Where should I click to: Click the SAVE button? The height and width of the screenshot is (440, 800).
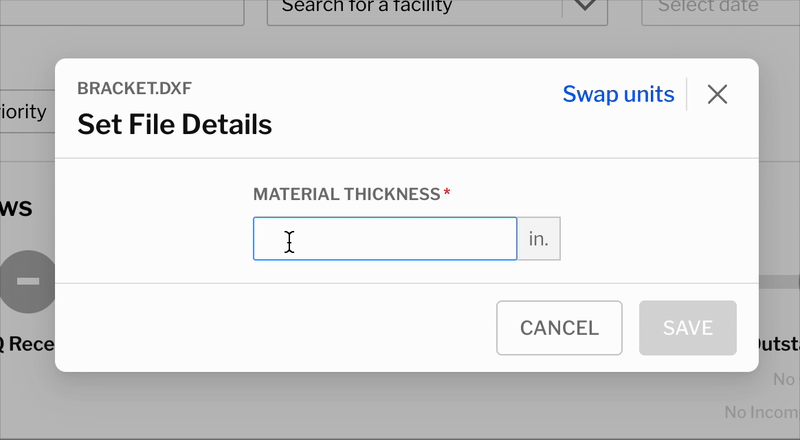(688, 328)
